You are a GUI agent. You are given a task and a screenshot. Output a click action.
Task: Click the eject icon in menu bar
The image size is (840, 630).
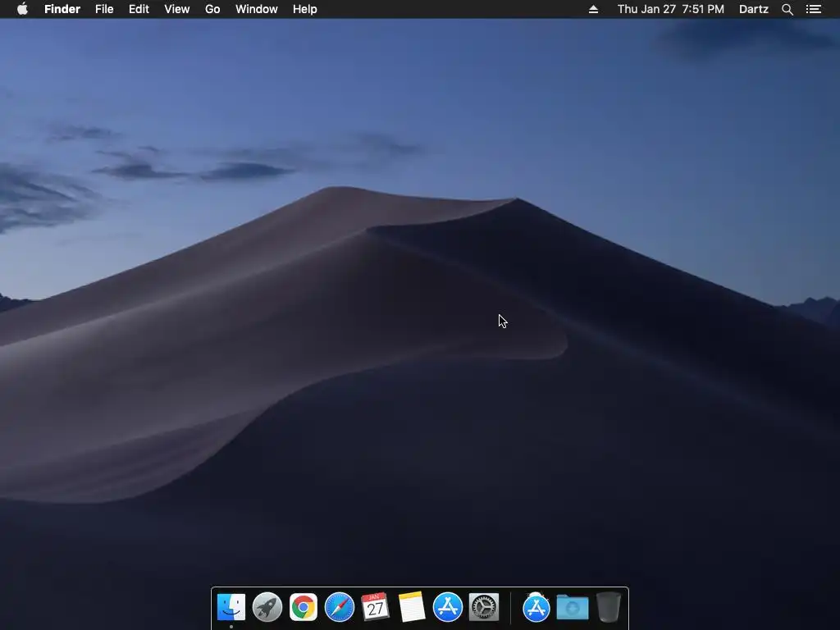[593, 9]
